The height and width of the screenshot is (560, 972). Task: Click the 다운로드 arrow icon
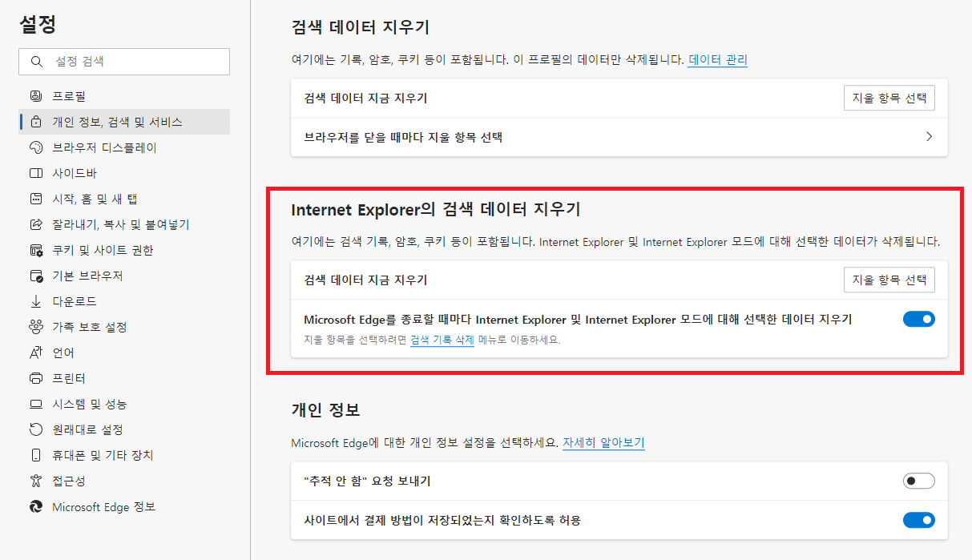[x=35, y=301]
